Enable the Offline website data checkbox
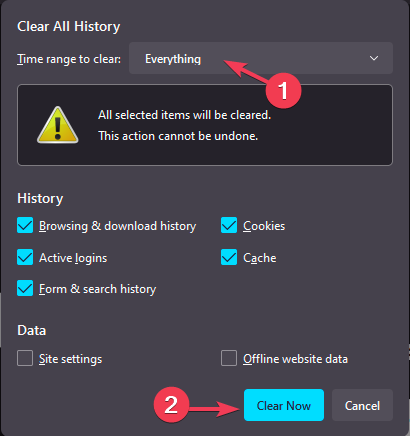This screenshot has width=410, height=436. point(229,358)
